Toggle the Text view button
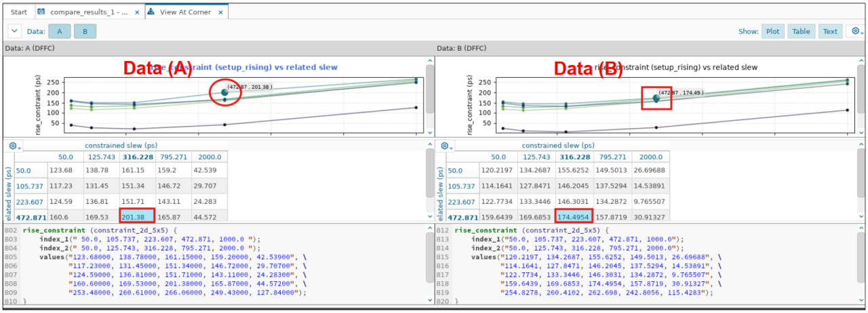This screenshot has width=868, height=313. 830,31
